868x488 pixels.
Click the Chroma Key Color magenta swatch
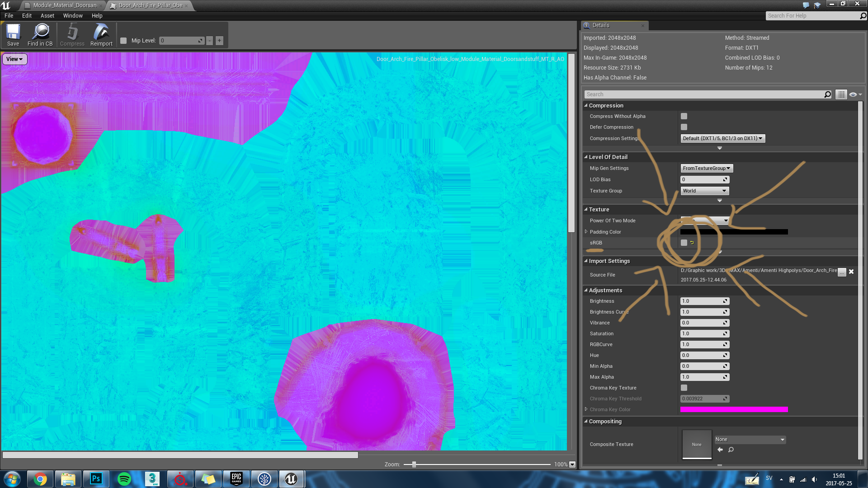pos(734,409)
